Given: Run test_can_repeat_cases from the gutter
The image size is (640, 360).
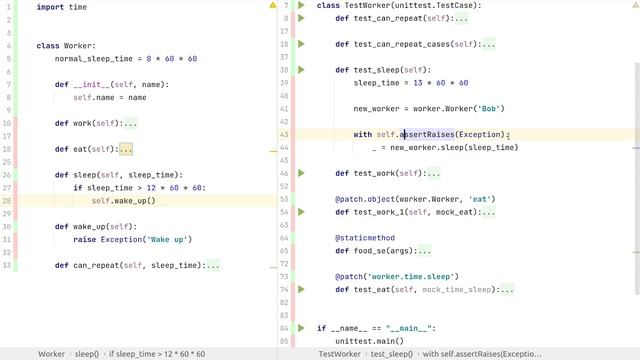Looking at the screenshot, I should click(301, 44).
